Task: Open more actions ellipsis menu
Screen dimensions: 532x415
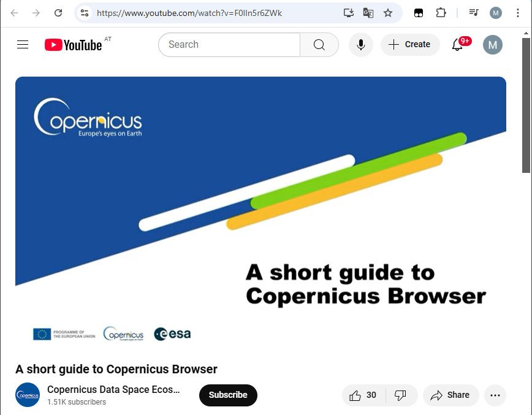Action: coord(495,395)
